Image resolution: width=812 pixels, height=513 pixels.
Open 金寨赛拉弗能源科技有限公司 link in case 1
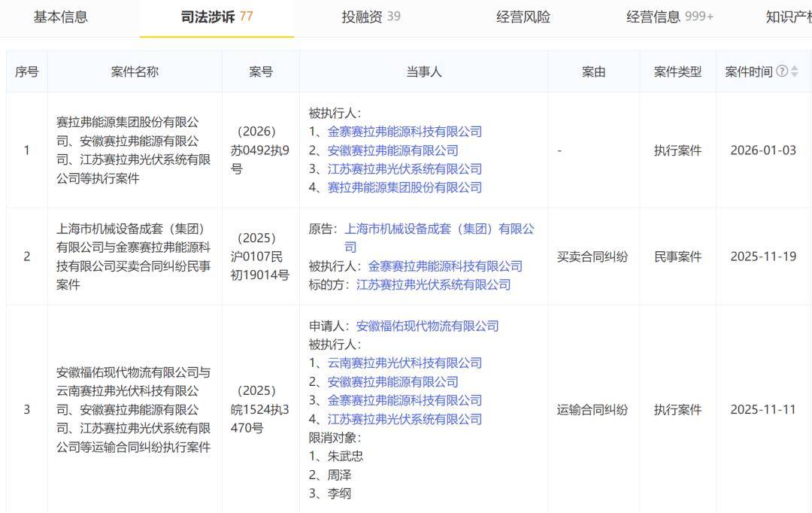(404, 132)
